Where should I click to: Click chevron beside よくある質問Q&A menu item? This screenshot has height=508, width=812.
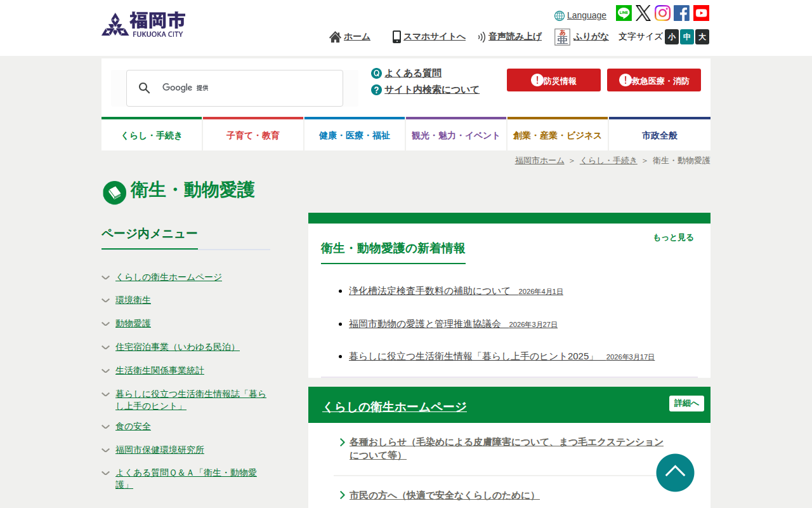pyautogui.click(x=106, y=473)
